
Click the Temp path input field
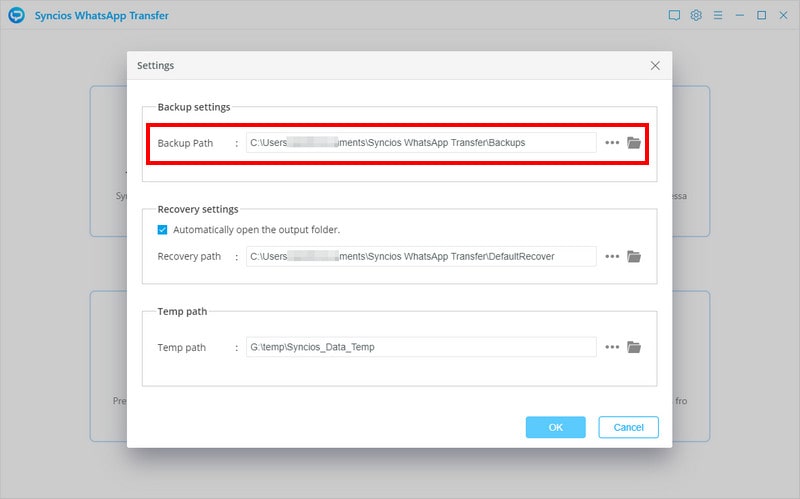click(x=421, y=347)
